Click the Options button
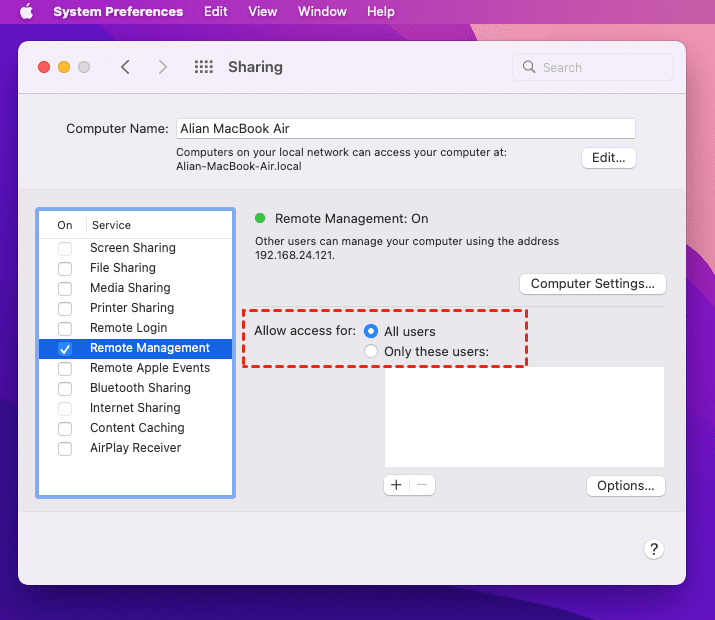 click(625, 486)
